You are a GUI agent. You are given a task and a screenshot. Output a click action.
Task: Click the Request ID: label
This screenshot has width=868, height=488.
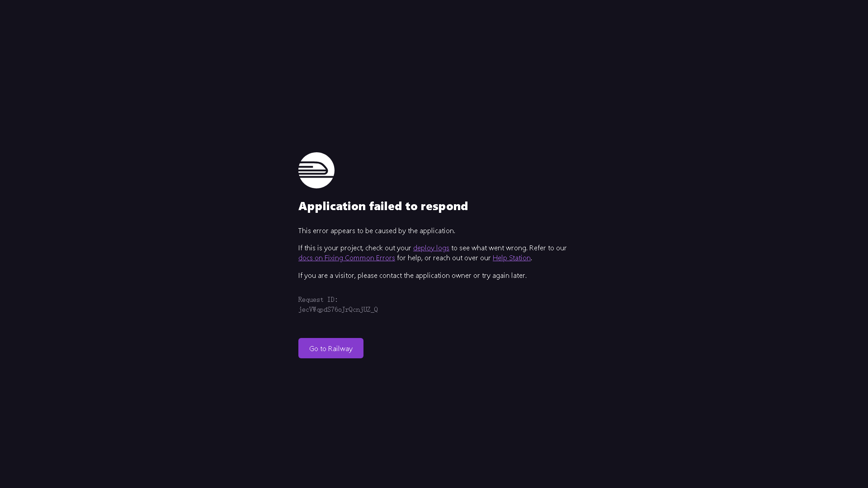coord(318,300)
